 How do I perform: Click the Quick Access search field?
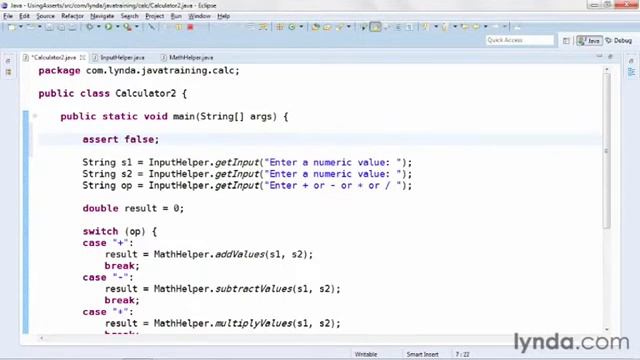point(520,40)
